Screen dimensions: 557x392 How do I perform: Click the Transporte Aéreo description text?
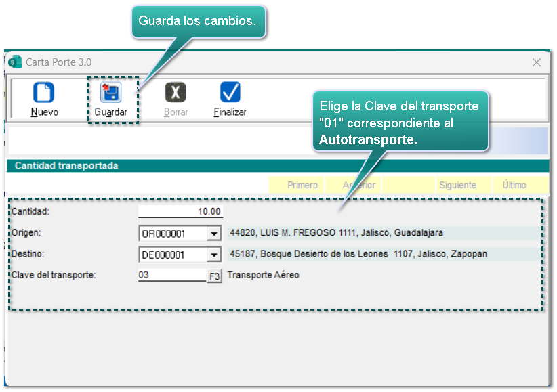[263, 275]
